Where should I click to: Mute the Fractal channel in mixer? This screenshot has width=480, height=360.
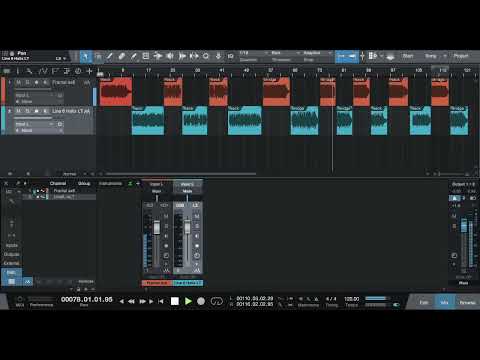pyautogui.click(x=166, y=216)
